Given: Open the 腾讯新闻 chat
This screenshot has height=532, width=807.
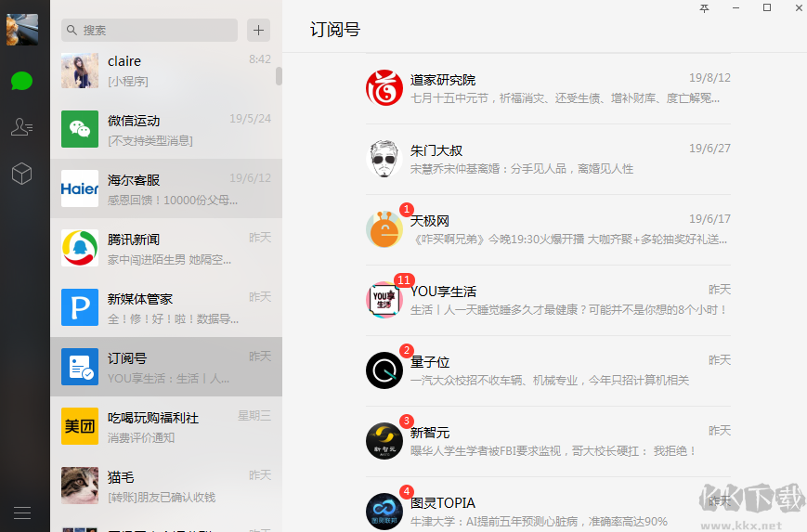Looking at the screenshot, I should pos(167,248).
